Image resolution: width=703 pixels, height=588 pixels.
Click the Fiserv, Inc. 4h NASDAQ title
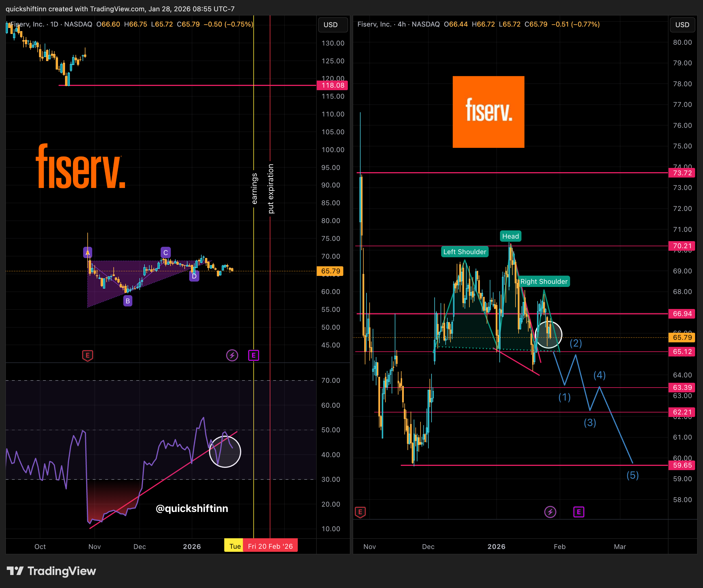[x=398, y=24]
